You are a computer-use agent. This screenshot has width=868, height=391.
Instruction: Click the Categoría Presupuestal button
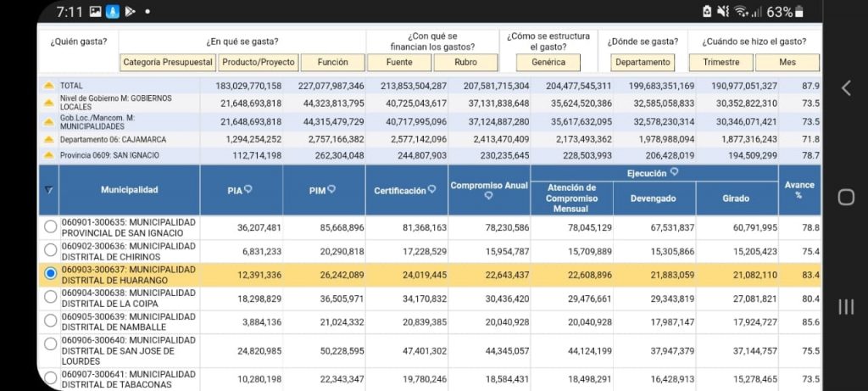point(168,62)
